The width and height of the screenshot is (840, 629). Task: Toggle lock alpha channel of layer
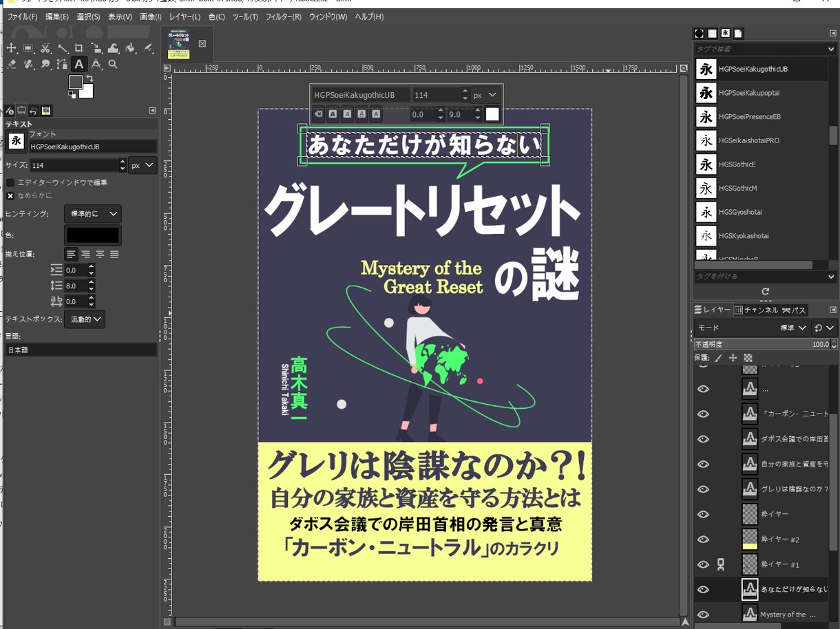[x=748, y=358]
